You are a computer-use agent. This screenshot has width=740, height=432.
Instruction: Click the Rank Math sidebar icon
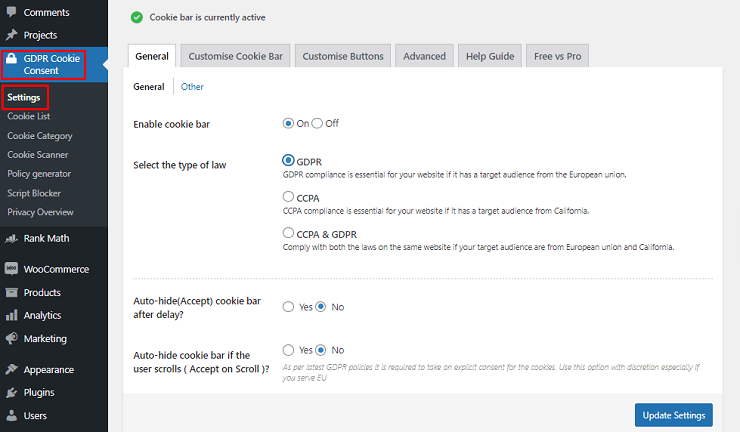(x=11, y=239)
